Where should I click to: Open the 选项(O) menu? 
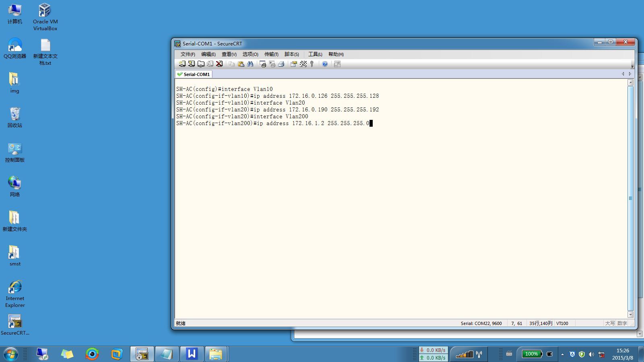click(250, 54)
